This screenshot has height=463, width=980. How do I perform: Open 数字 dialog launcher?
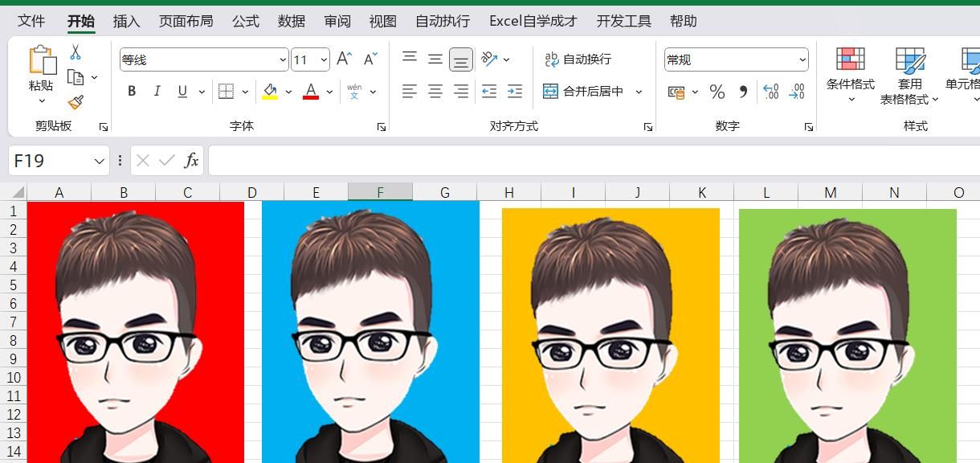click(809, 127)
